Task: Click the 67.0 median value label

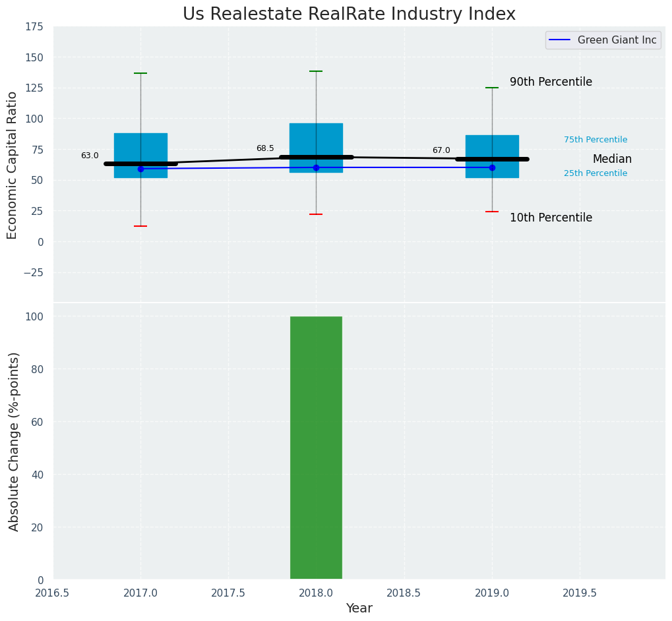Action: [x=441, y=150]
